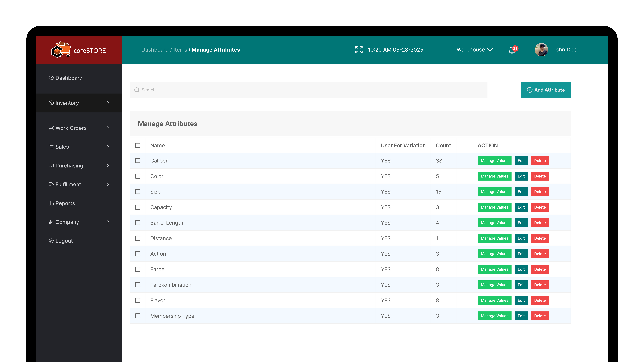
Task: Check the Color row checkbox
Action: point(138,176)
